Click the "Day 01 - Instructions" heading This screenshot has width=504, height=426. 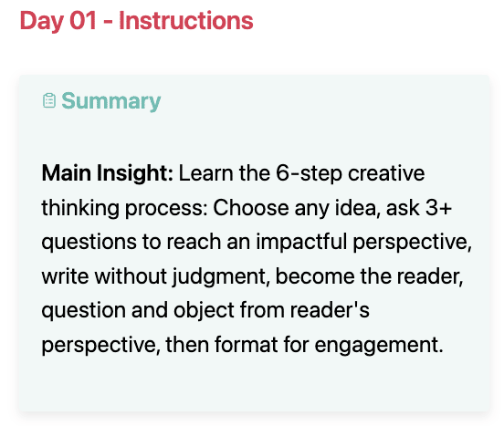click(137, 21)
